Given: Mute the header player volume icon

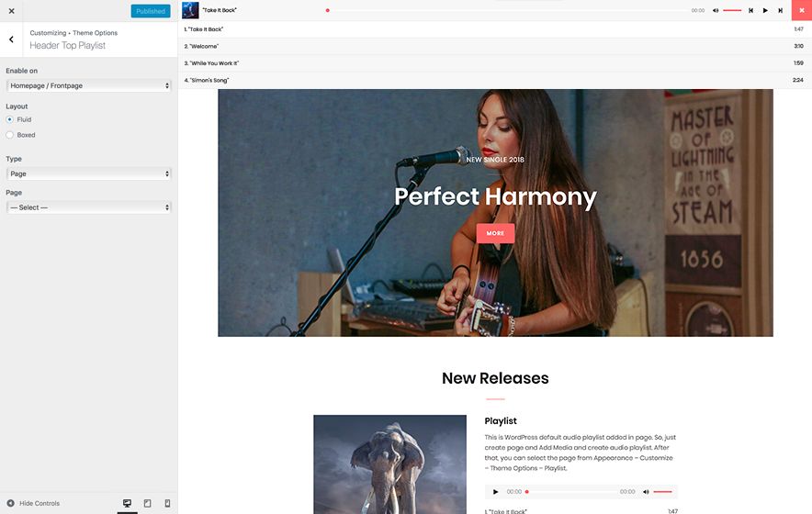Looking at the screenshot, I should (x=714, y=10).
